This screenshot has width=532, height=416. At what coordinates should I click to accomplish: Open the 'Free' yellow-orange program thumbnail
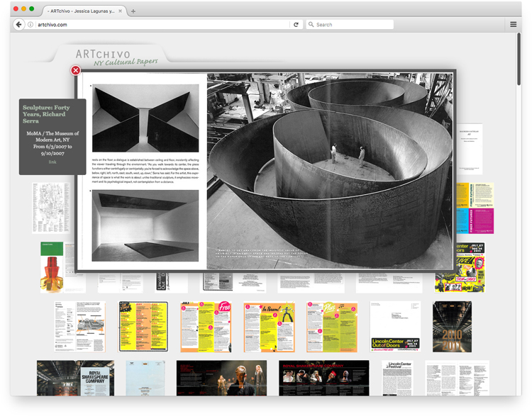coord(206,327)
